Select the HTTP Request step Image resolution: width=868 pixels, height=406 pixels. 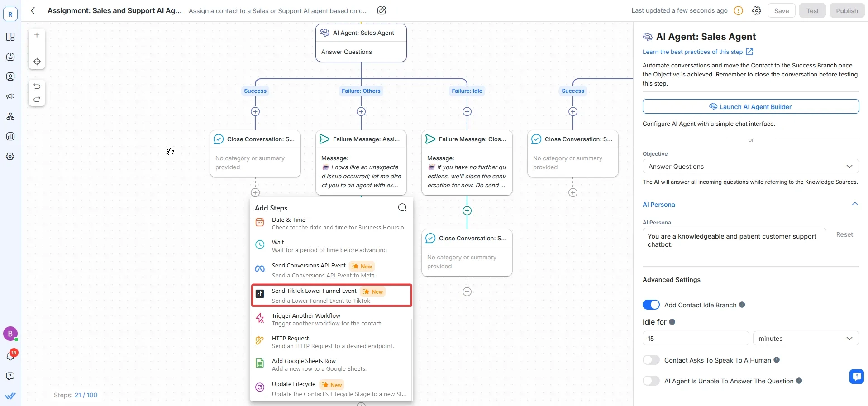tap(331, 342)
